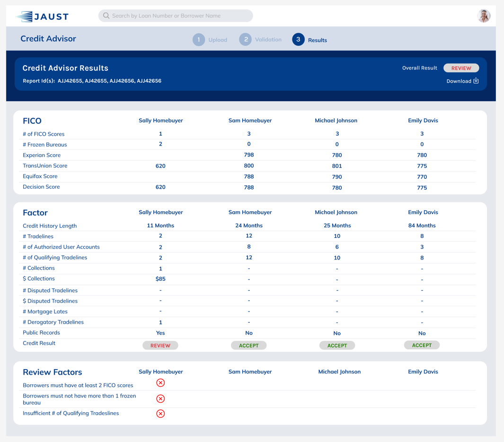The height and width of the screenshot is (442, 504).
Task: Focus the loan number search field
Action: [x=180, y=16]
